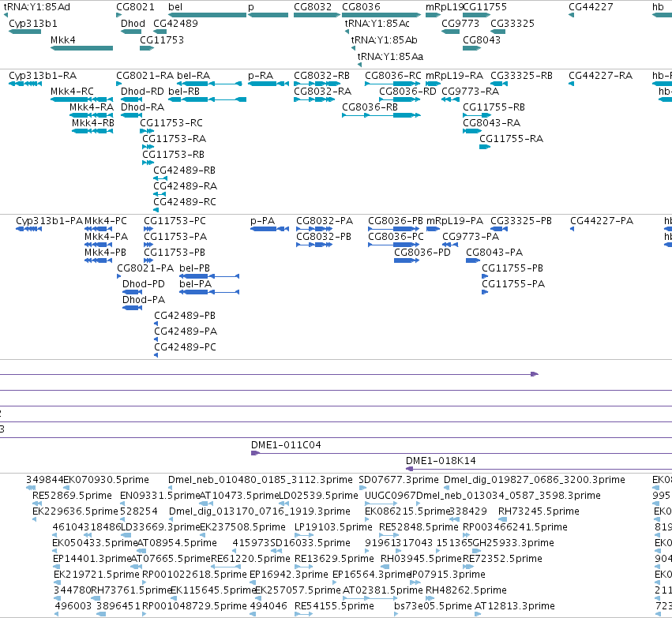Select the CG8043 gene glyph
Screen dimensions: 672x618
click(472, 48)
